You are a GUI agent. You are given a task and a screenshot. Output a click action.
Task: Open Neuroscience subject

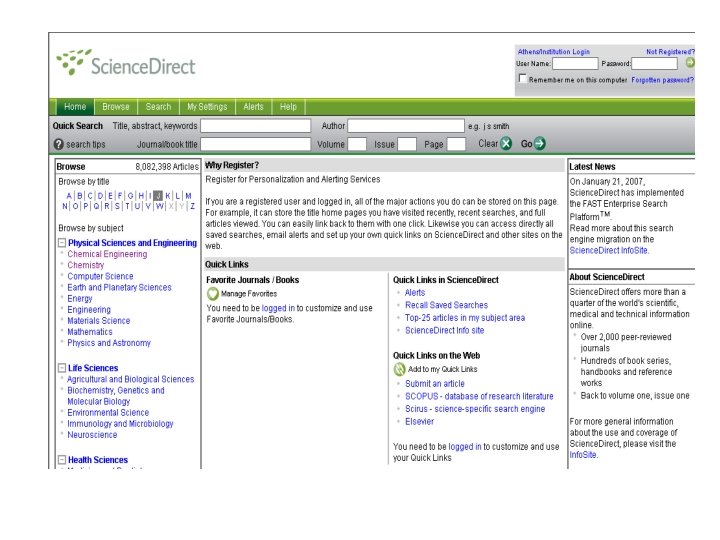pos(92,434)
